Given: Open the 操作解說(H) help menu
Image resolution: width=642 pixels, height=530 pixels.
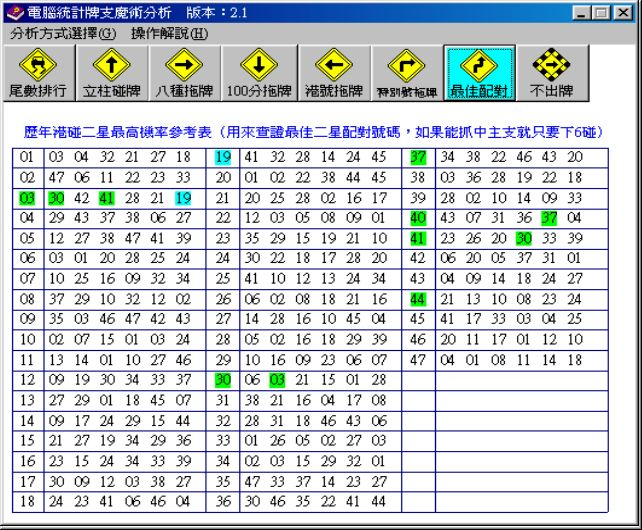Looking at the screenshot, I should coord(169,33).
